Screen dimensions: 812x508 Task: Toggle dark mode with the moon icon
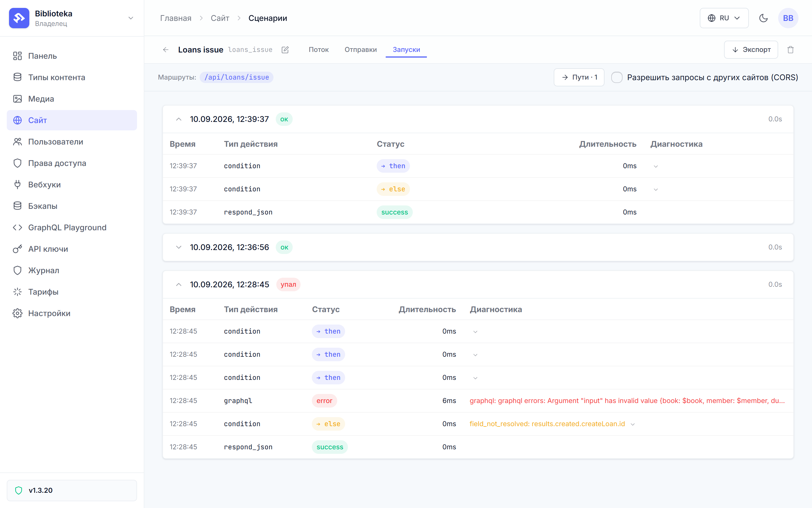763,18
